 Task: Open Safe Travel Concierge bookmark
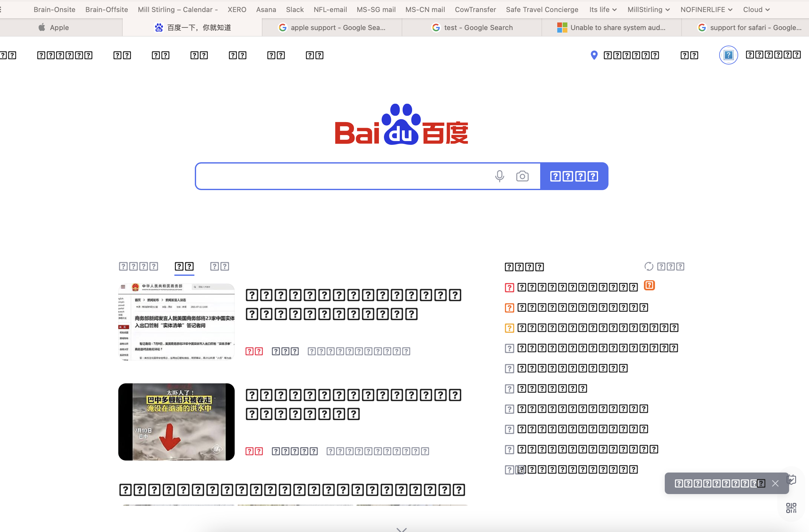click(542, 9)
